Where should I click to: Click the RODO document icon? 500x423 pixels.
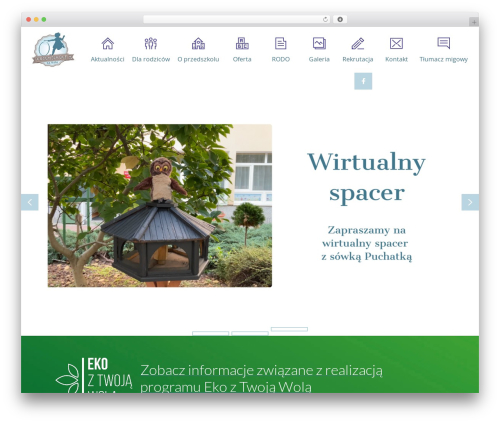(x=280, y=43)
